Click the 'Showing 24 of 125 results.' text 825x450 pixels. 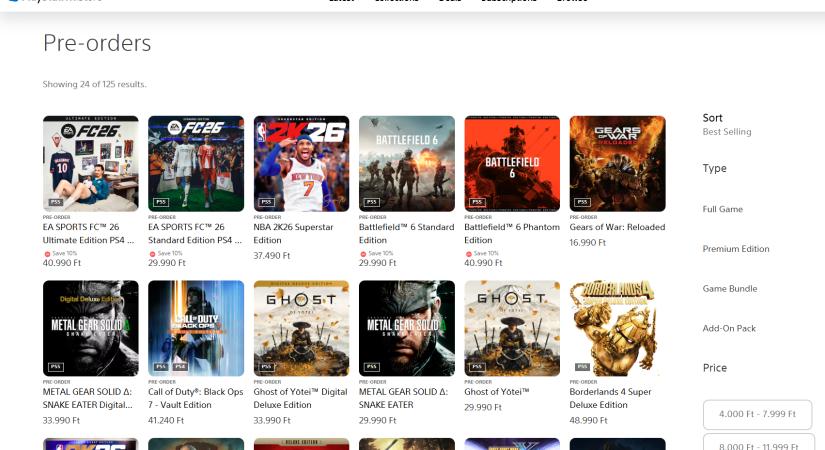(95, 84)
